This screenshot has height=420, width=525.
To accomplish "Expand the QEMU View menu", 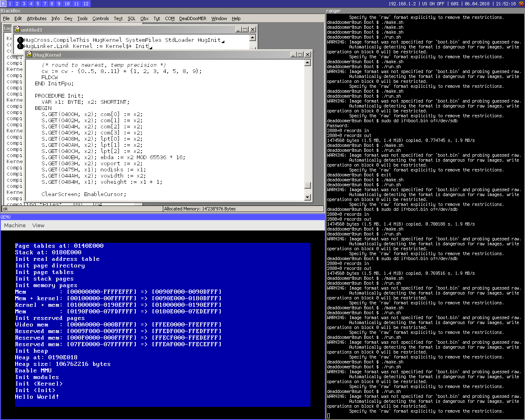I will [38, 225].
